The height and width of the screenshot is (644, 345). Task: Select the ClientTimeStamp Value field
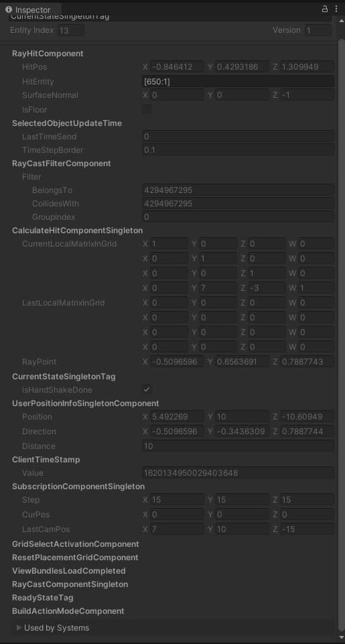[x=238, y=472]
